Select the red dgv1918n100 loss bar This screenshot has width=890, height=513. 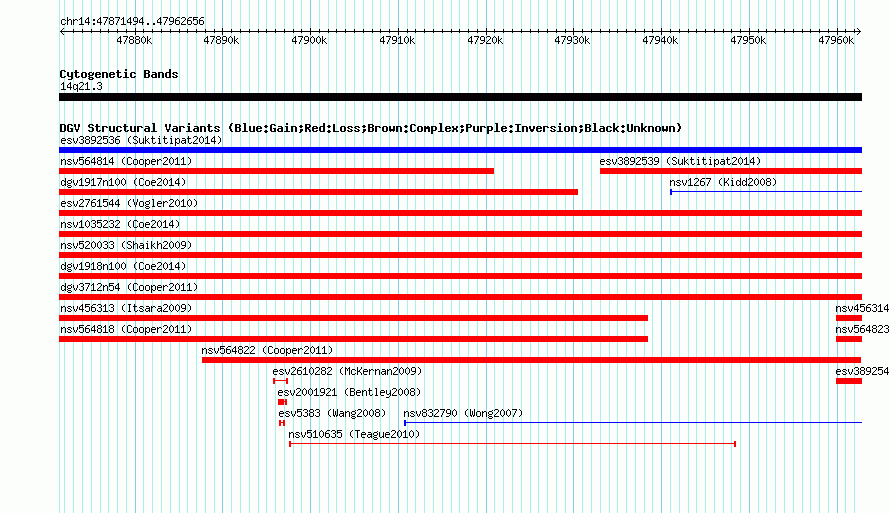click(460, 276)
